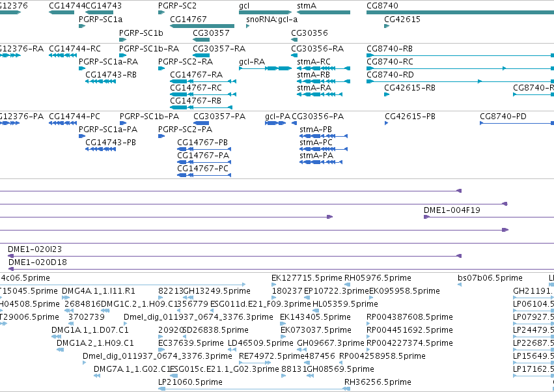Image resolution: width=554 pixels, height=392 pixels.
Task: Select the CG14767 gene label
Action: tap(188, 19)
